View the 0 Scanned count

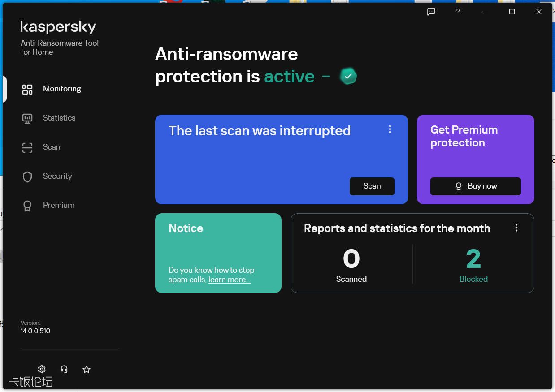(351, 265)
